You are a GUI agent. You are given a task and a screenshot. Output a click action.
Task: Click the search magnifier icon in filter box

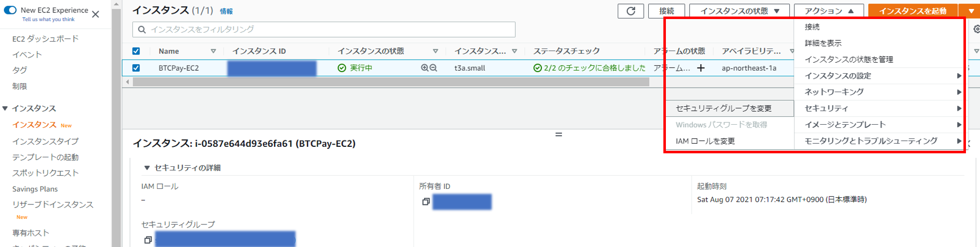point(142,30)
